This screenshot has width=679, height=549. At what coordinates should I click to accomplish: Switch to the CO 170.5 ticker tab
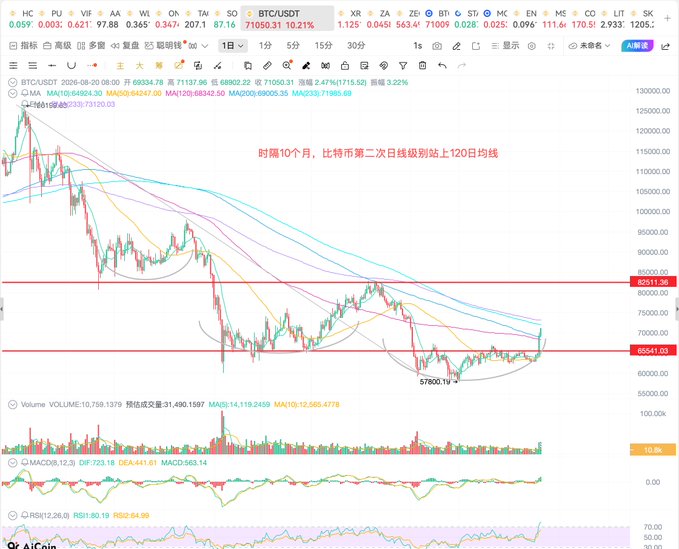pos(583,19)
